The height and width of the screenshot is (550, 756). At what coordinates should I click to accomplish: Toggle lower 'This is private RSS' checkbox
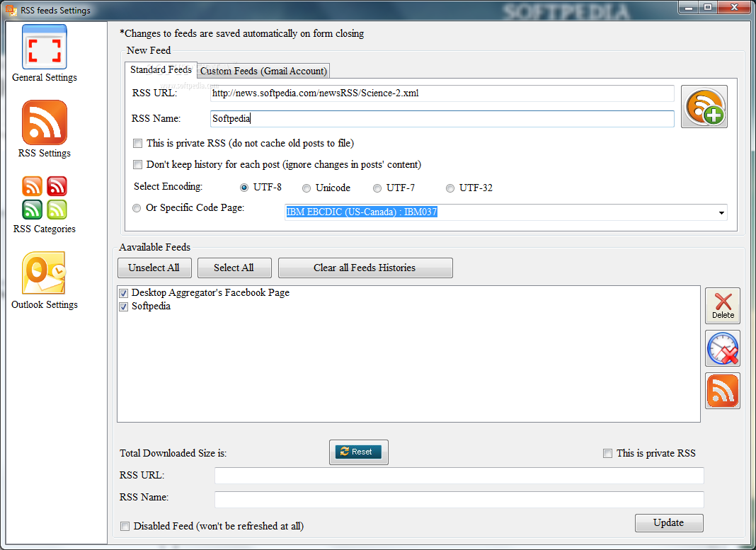pyautogui.click(x=607, y=453)
